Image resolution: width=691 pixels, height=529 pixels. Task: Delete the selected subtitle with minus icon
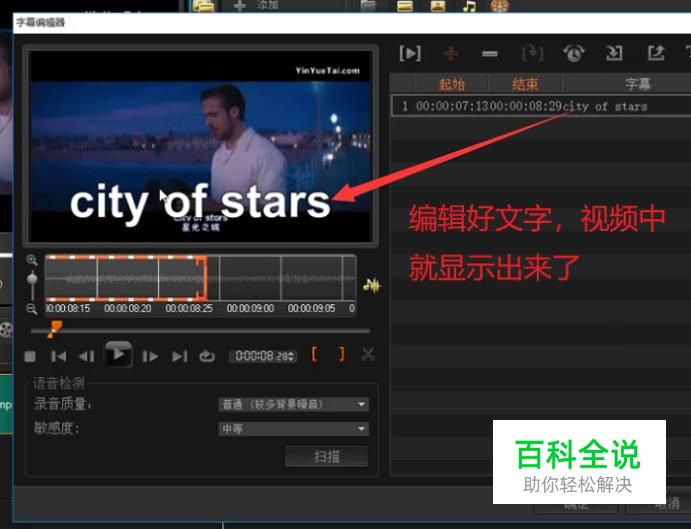[490, 54]
